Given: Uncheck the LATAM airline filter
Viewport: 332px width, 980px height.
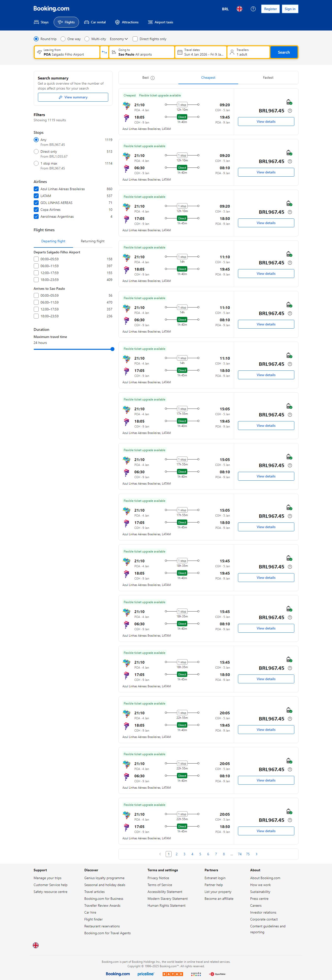Looking at the screenshot, I should click(x=36, y=196).
